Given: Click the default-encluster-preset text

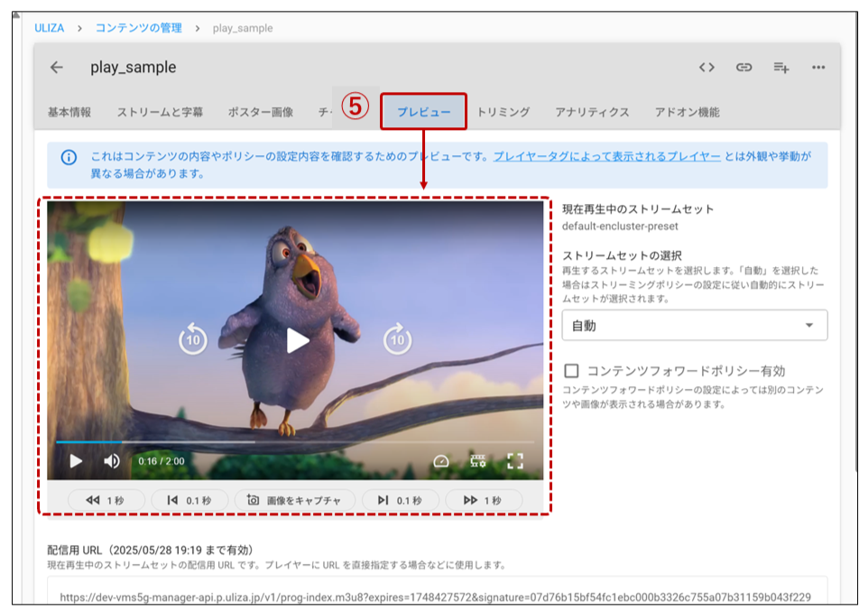Looking at the screenshot, I should click(x=620, y=226).
